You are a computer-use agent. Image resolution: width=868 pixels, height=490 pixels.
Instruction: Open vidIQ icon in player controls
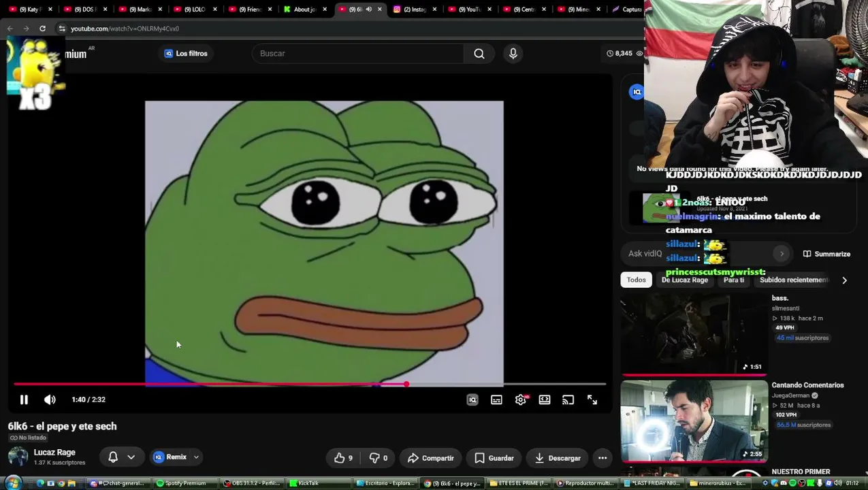tap(472, 400)
